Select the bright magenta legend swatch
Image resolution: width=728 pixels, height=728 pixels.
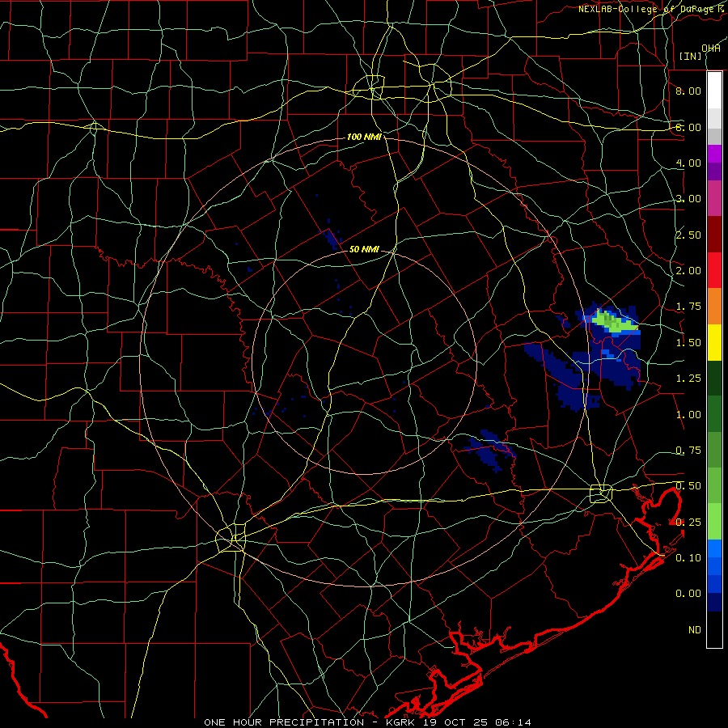[714, 154]
